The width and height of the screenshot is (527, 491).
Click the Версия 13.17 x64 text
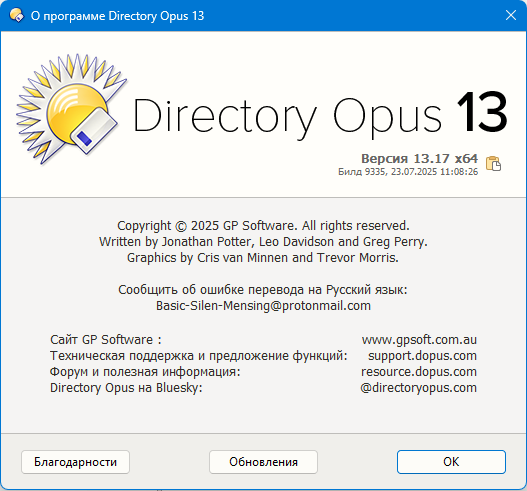[419, 158]
